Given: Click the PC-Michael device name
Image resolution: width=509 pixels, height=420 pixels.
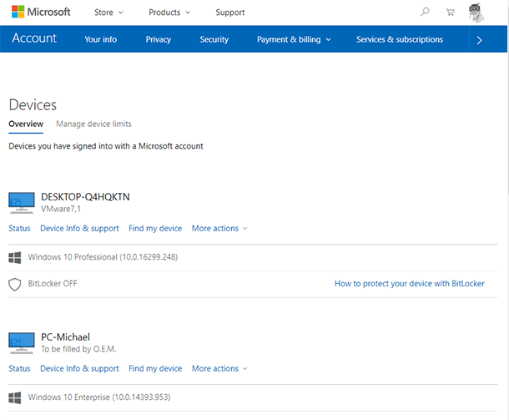Looking at the screenshot, I should 65,337.
